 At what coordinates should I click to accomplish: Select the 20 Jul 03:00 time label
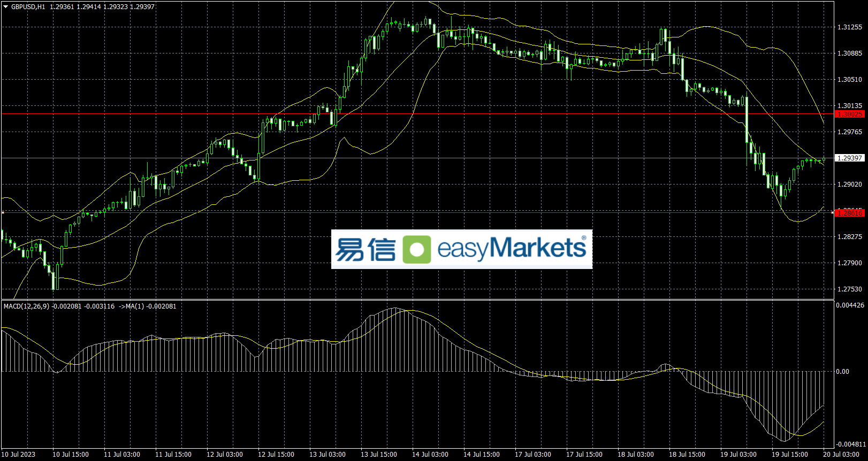pyautogui.click(x=841, y=455)
